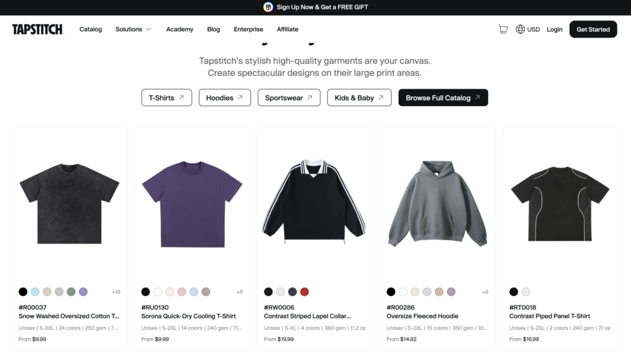Open the shopping cart icon

tap(503, 29)
